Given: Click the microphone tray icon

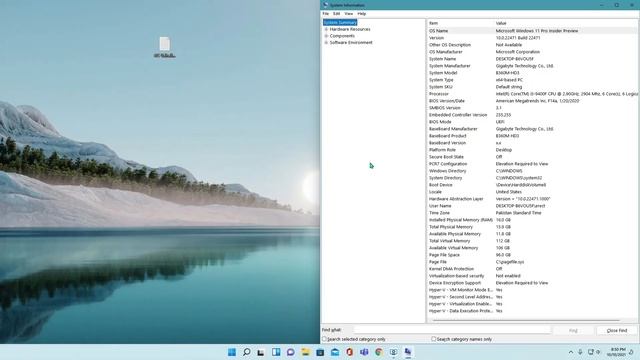Looking at the screenshot, I should 580,352.
